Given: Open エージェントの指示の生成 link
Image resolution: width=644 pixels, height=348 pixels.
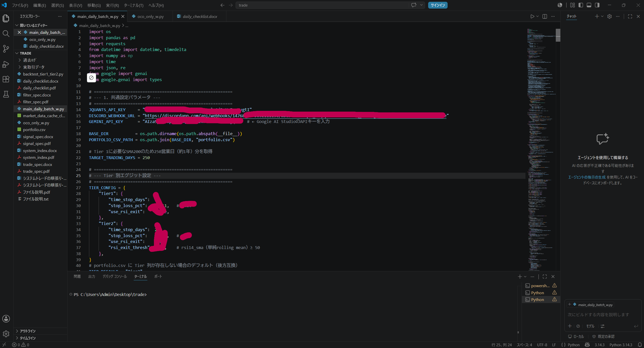Looking at the screenshot, I should [x=587, y=177].
